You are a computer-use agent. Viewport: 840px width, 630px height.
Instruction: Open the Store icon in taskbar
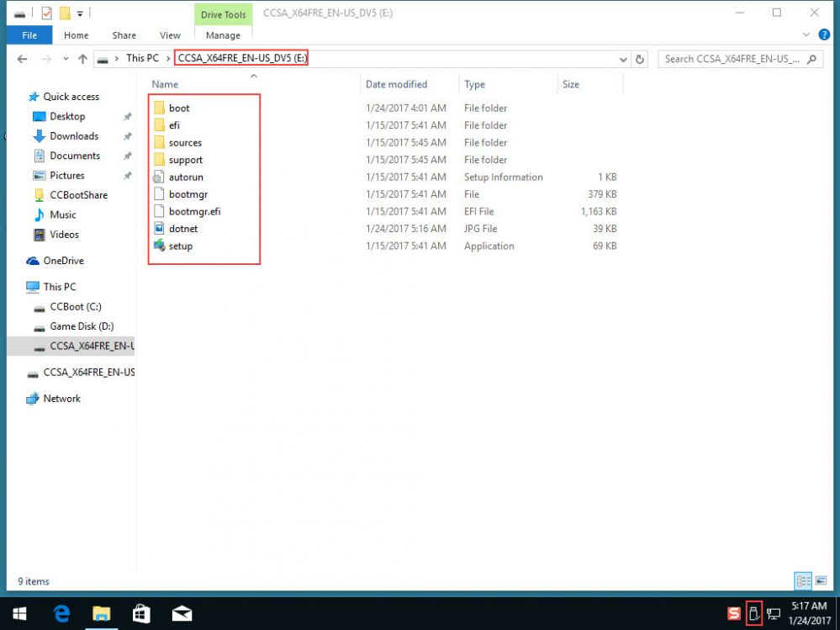141,613
